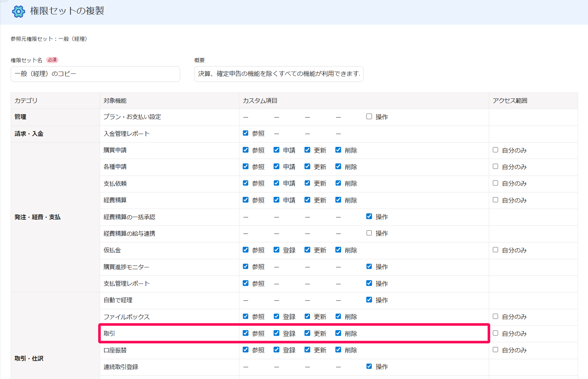588x379 pixels.
Task: Uncheck 参照 for 購買申請
Action: [246, 150]
